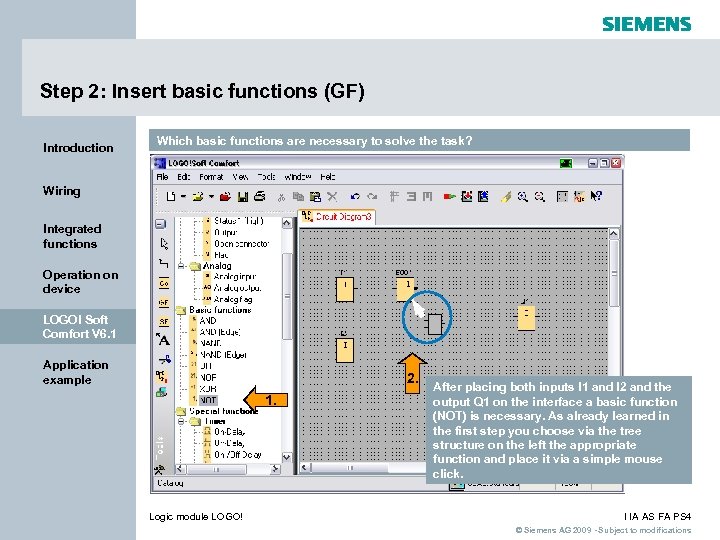This screenshot has height=540, width=720.
Task: Open the Window menu
Action: tap(298, 177)
